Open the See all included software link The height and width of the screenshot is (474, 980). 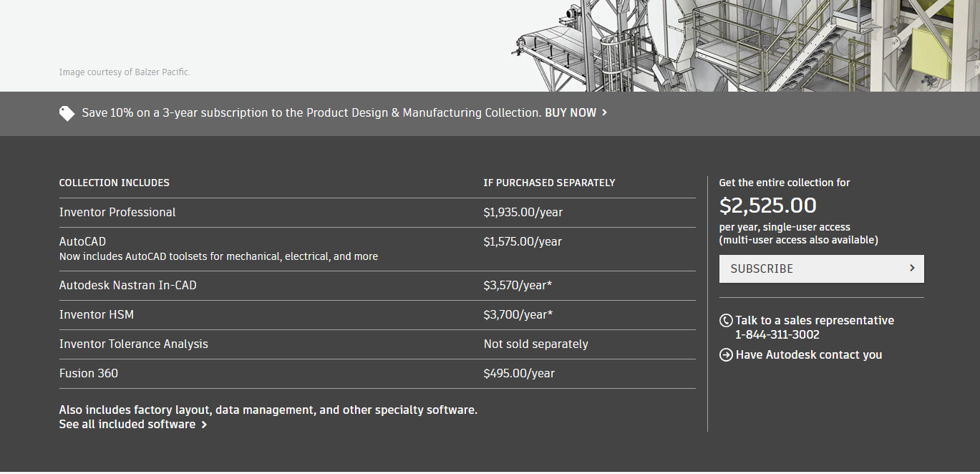coord(127,425)
